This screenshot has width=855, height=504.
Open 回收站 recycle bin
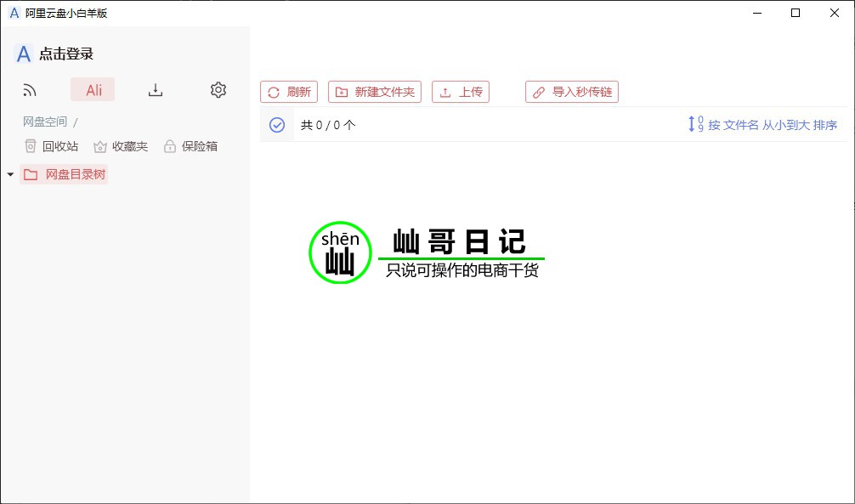pyautogui.click(x=52, y=146)
